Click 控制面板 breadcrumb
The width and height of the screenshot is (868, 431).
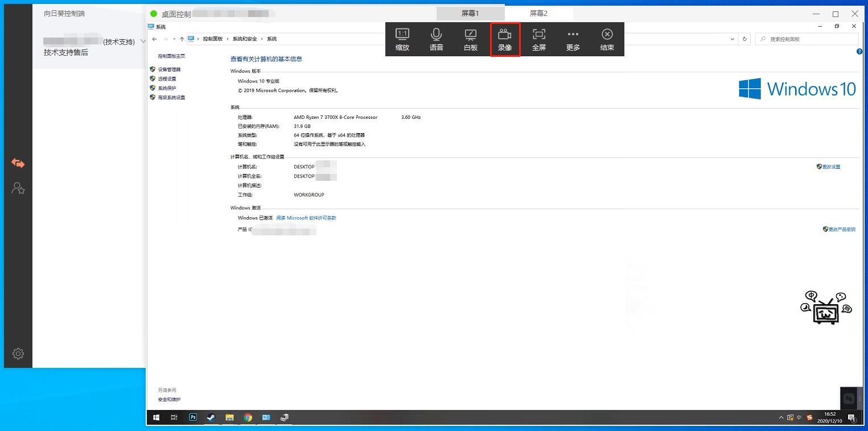coord(213,39)
